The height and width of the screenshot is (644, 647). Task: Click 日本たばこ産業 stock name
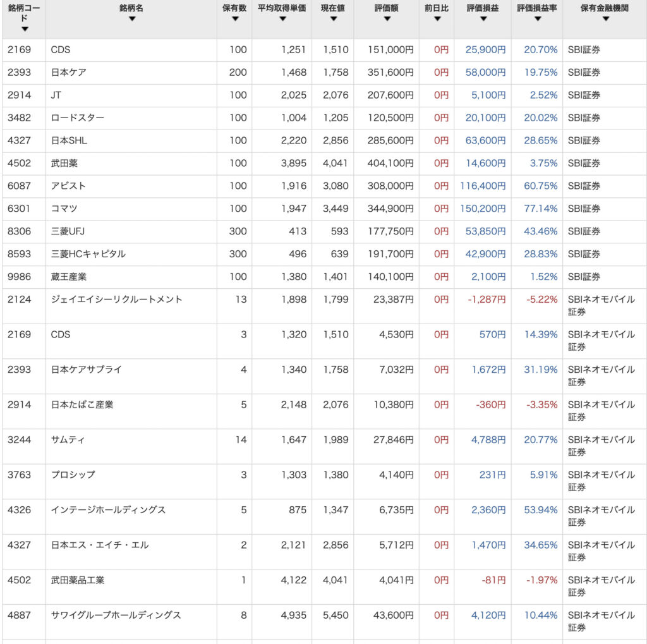click(x=82, y=404)
